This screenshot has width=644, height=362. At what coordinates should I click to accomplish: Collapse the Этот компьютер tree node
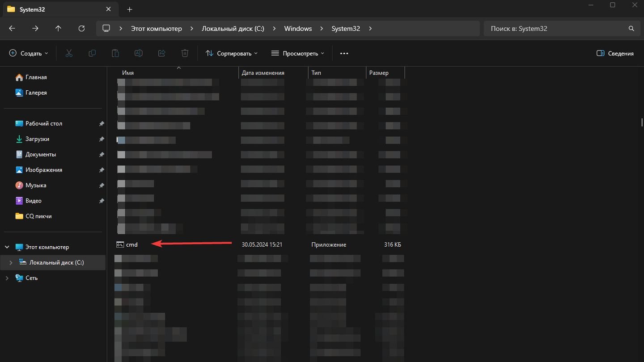7,247
